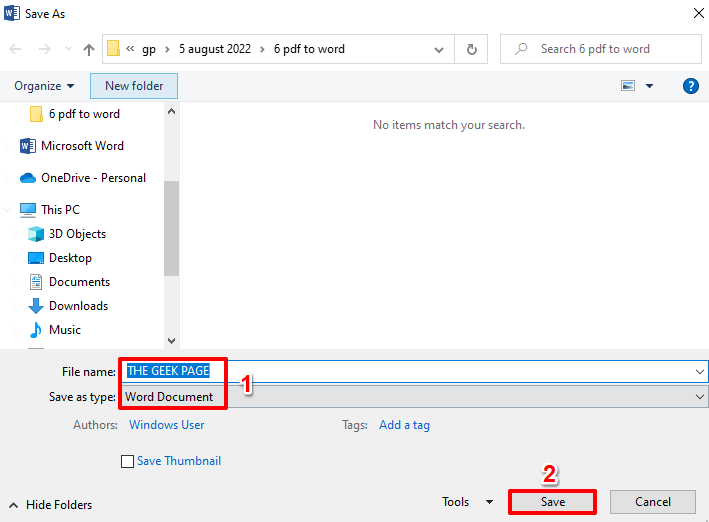
Task: Click the Add a tag link
Action: click(404, 425)
